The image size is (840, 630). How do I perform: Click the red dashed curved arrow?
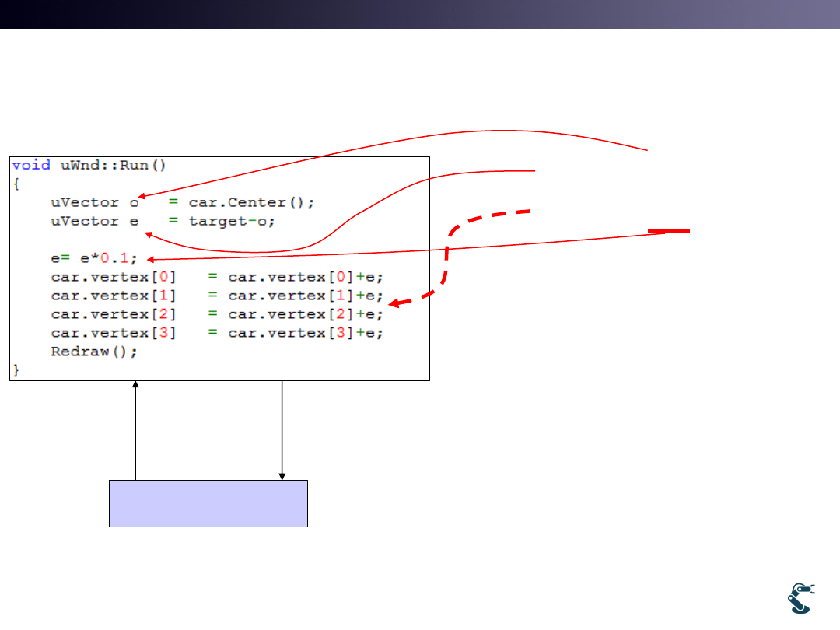coord(446,257)
